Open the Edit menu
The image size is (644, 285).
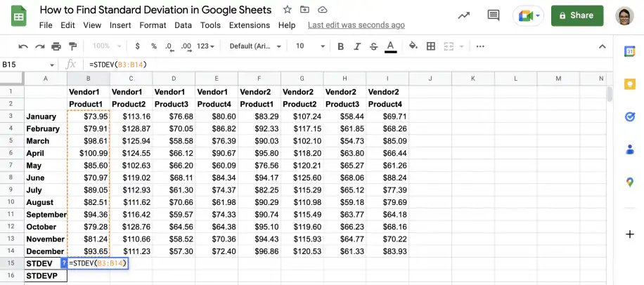pos(67,25)
